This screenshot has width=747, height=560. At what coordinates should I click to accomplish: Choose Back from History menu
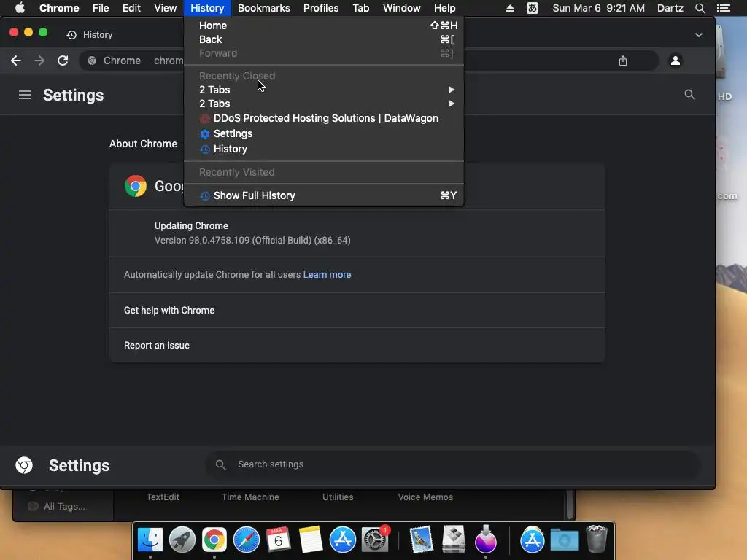(324, 39)
